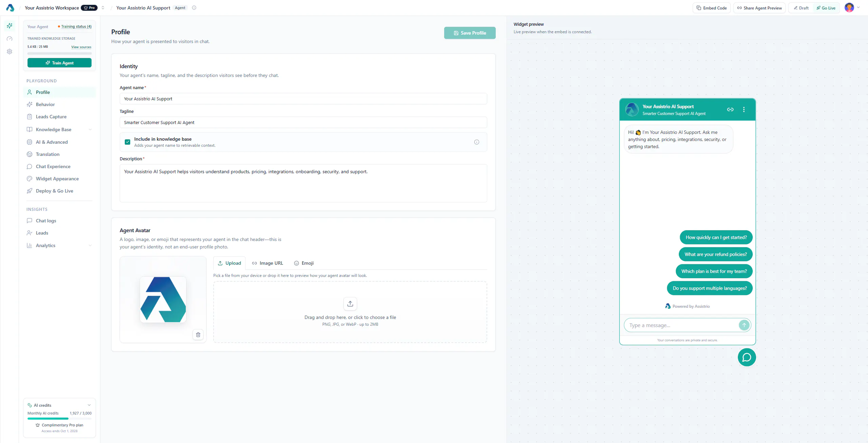The height and width of the screenshot is (443, 868).
Task: Delete avatar using the trash icon
Action: tap(198, 335)
